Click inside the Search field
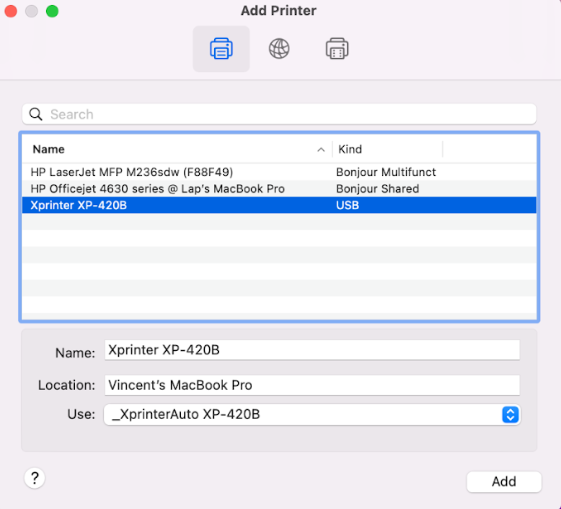 click(279, 114)
